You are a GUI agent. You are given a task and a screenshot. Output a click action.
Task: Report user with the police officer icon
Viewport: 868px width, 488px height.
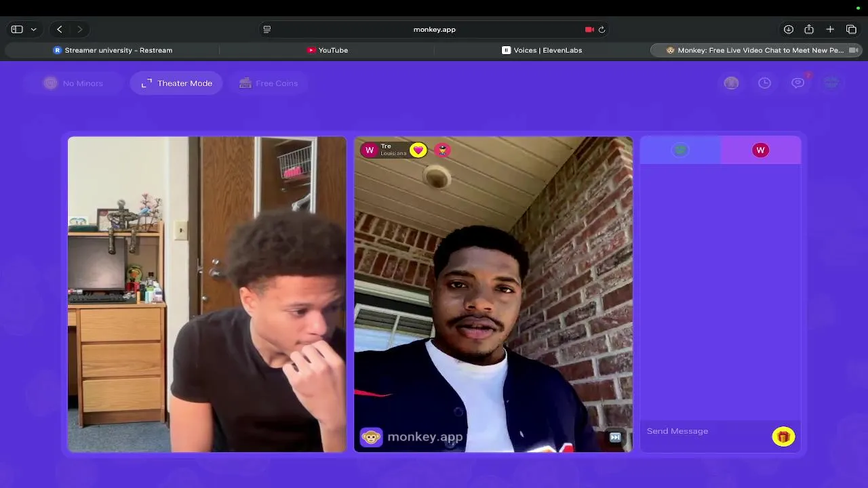click(x=443, y=150)
